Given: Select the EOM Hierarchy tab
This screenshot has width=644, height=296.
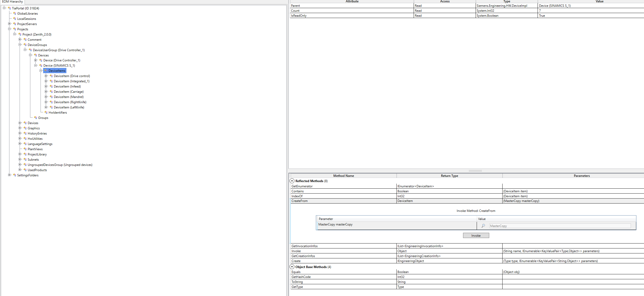Looking at the screenshot, I should (12, 2).
